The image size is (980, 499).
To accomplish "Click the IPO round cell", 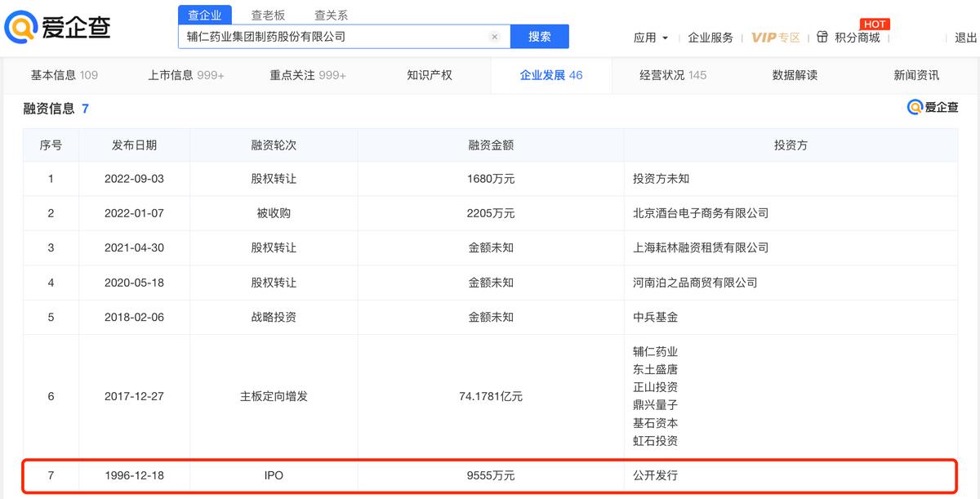I will [x=274, y=475].
